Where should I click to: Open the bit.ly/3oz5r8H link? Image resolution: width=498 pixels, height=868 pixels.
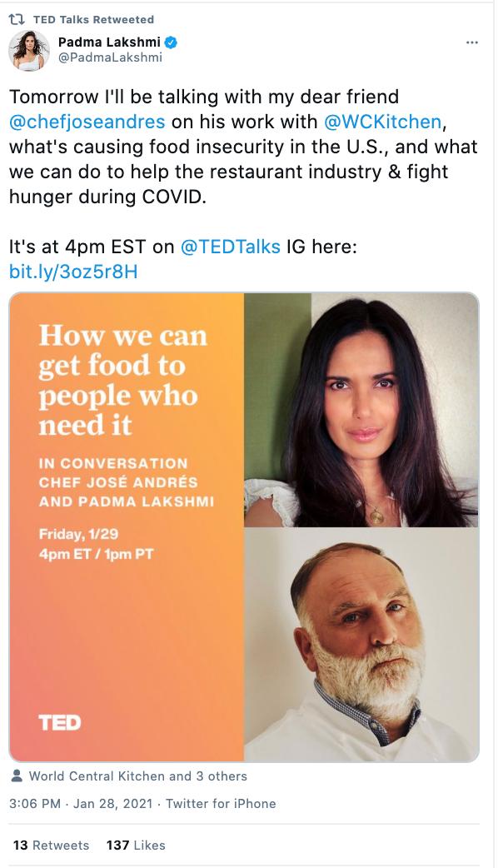pos(73,272)
